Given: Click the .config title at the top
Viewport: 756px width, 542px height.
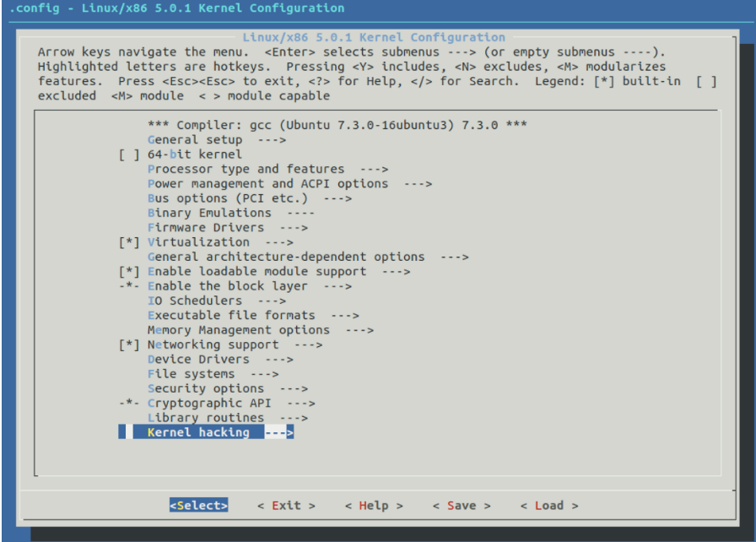Looking at the screenshot, I should (177, 8).
